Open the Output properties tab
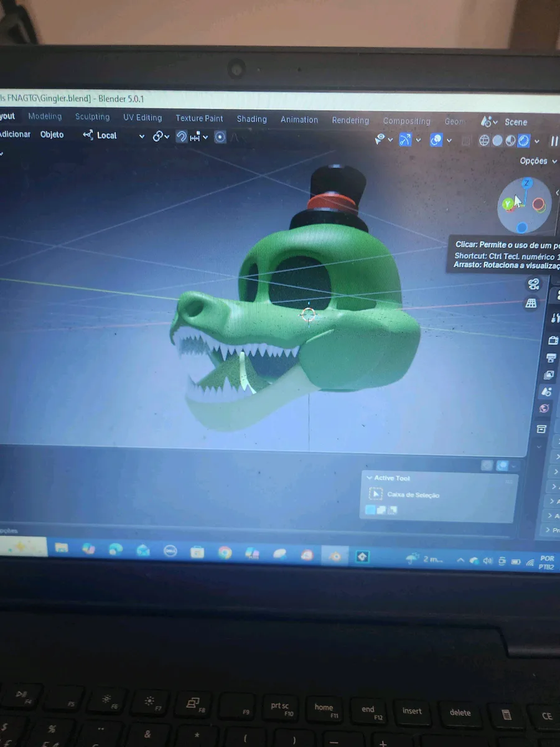 [x=551, y=358]
